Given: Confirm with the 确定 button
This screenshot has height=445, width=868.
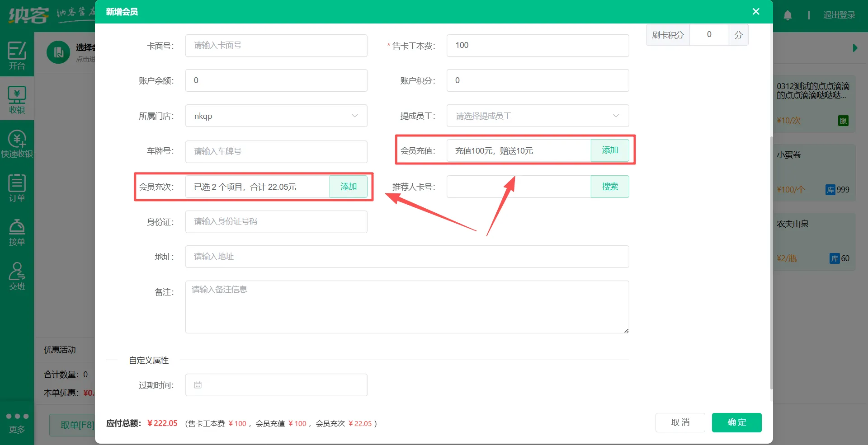Looking at the screenshot, I should coord(736,422).
